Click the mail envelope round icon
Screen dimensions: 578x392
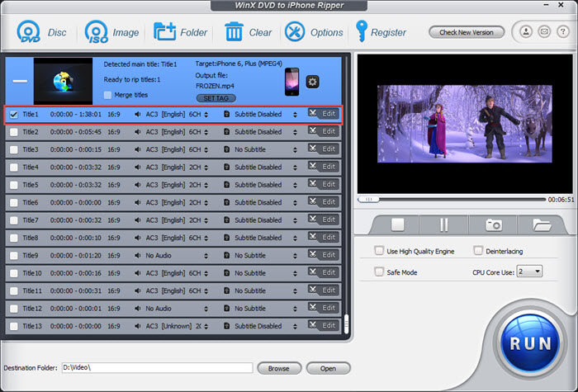click(x=544, y=32)
